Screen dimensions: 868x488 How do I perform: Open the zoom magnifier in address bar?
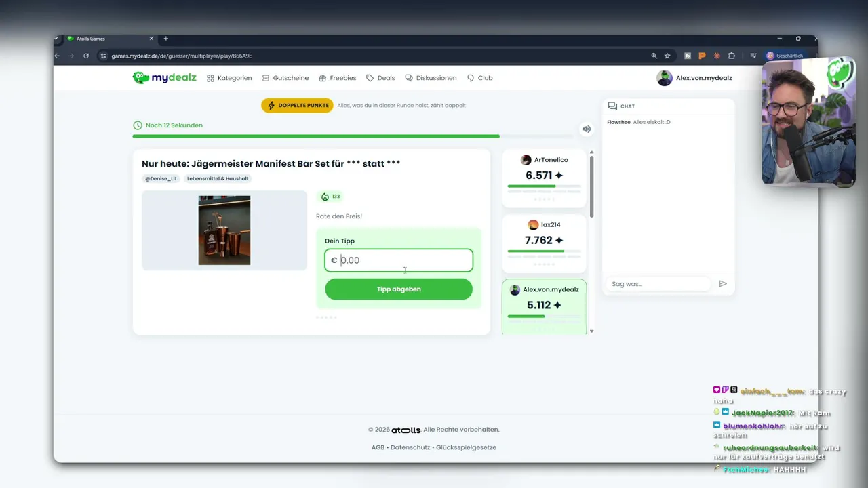tap(654, 56)
